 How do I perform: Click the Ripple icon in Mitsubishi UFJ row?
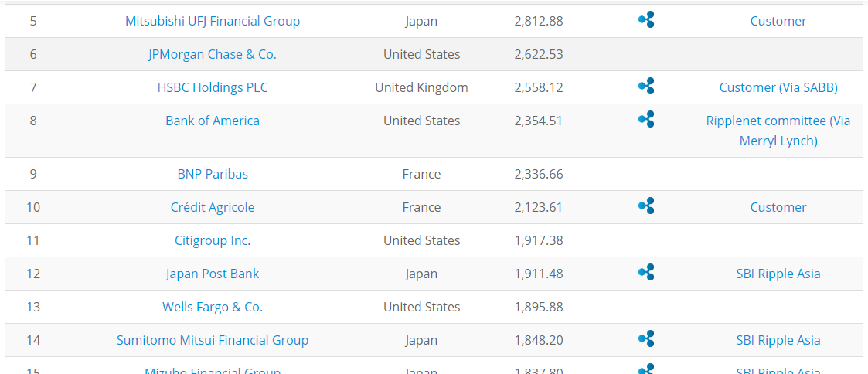tap(646, 20)
